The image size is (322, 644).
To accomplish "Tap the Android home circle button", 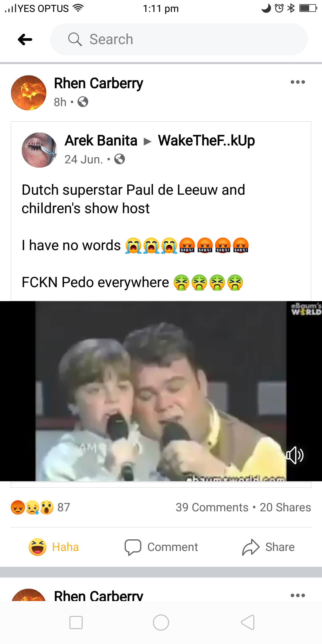I will 161,623.
